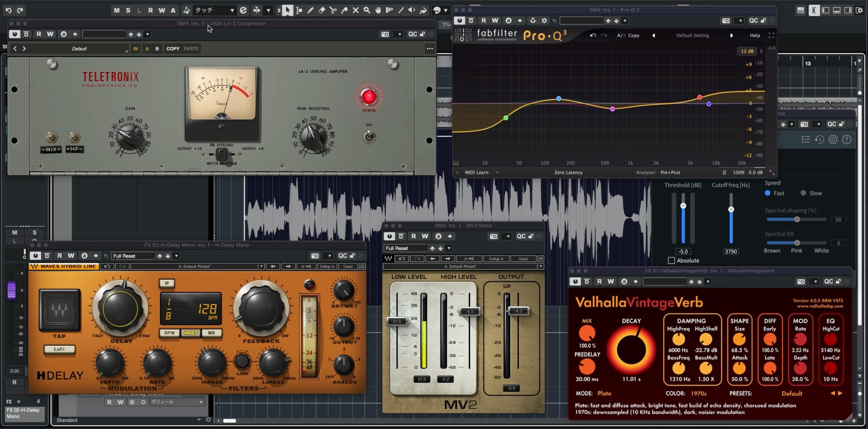Image resolution: width=868 pixels, height=429 pixels.
Task: Select the Slow speed radio button
Action: pyautogui.click(x=803, y=193)
